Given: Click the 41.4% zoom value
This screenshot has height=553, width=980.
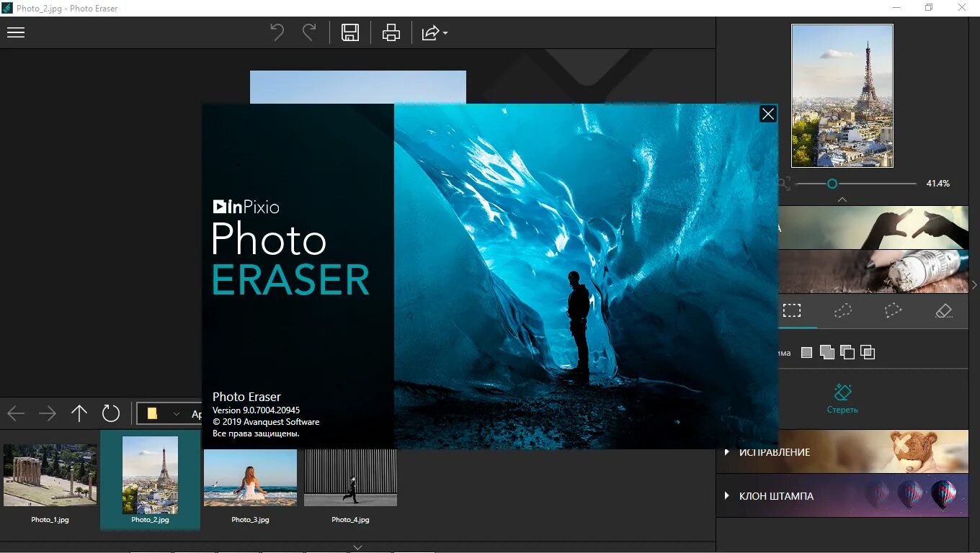Looking at the screenshot, I should click(x=937, y=184).
